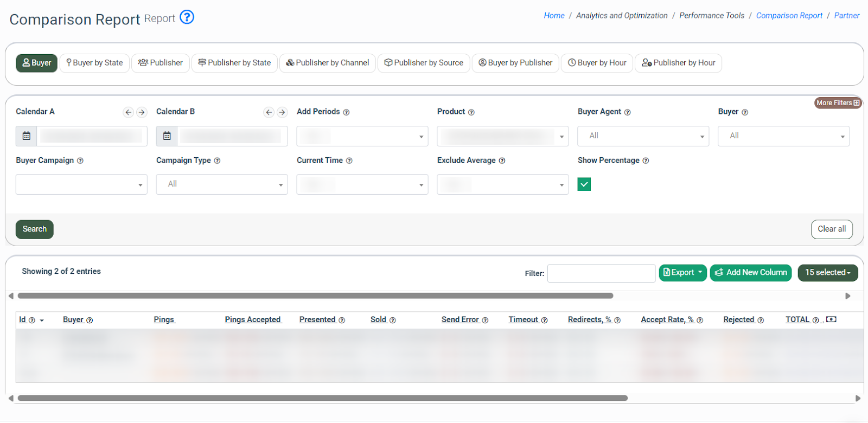868x423 pixels.
Task: Expand the Export dropdown button
Action: tap(682, 273)
